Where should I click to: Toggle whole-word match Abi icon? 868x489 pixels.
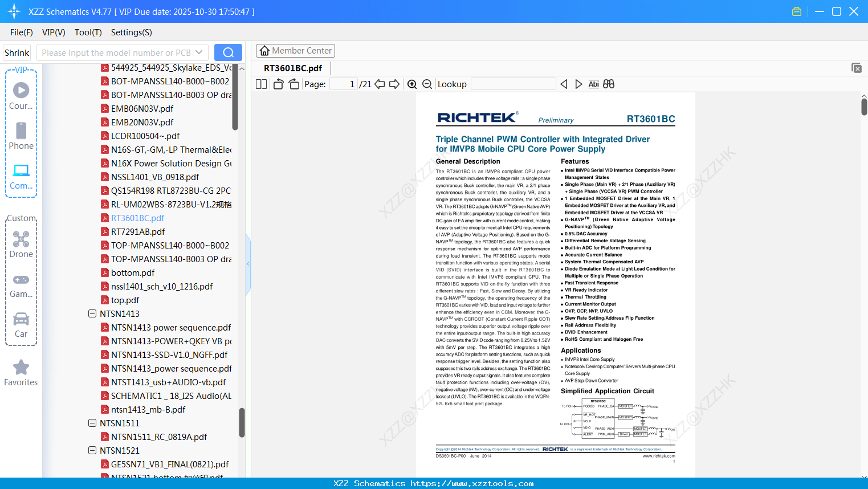pyautogui.click(x=594, y=84)
